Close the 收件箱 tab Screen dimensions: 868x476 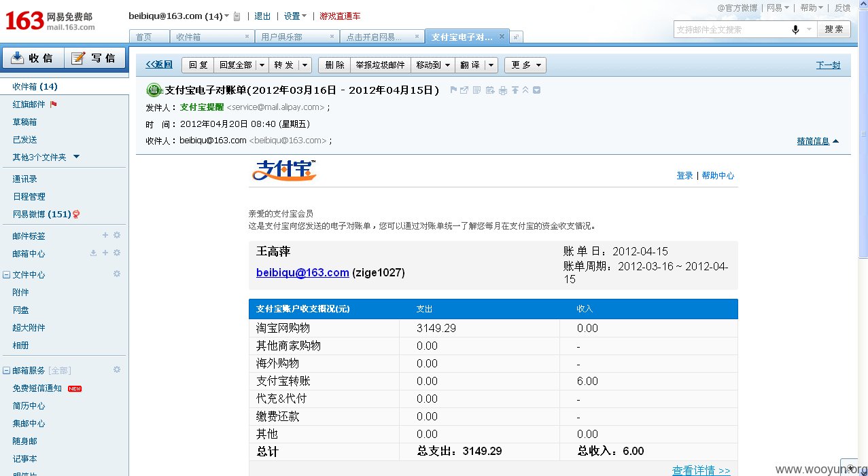246,37
